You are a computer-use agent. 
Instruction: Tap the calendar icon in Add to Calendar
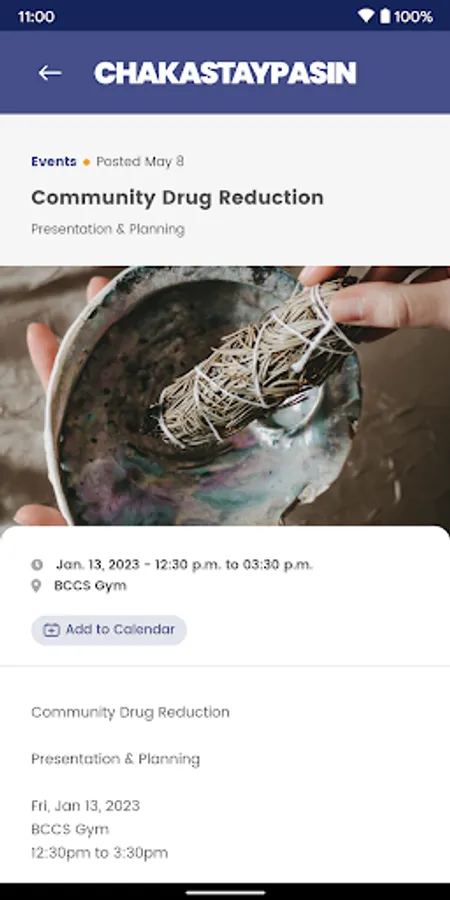click(x=52, y=630)
